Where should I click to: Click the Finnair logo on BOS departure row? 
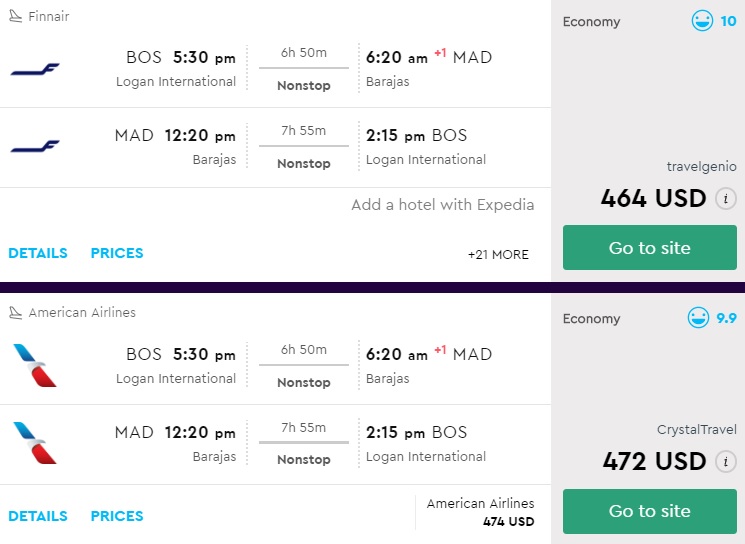(x=35, y=69)
